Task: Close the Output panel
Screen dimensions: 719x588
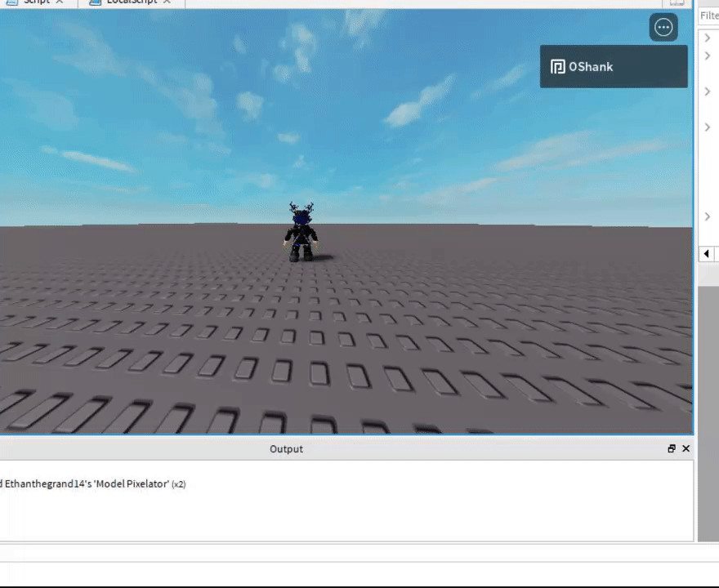Action: click(x=686, y=448)
